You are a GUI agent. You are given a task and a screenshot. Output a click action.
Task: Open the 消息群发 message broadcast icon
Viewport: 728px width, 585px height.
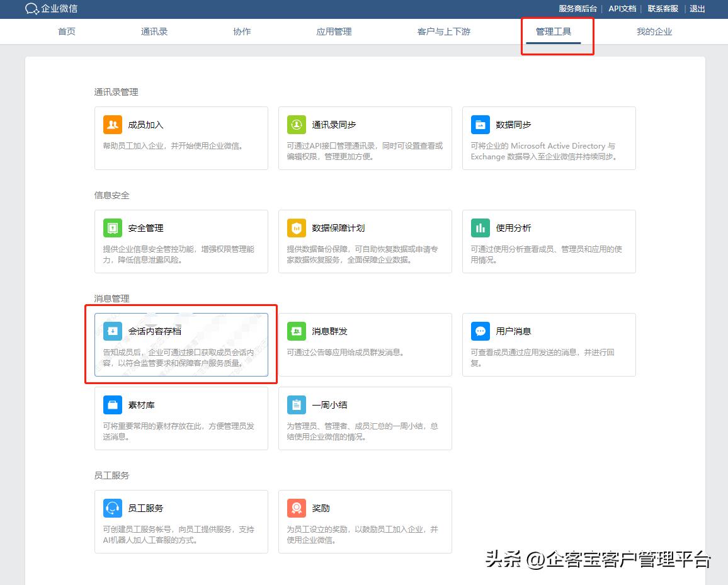point(296,331)
